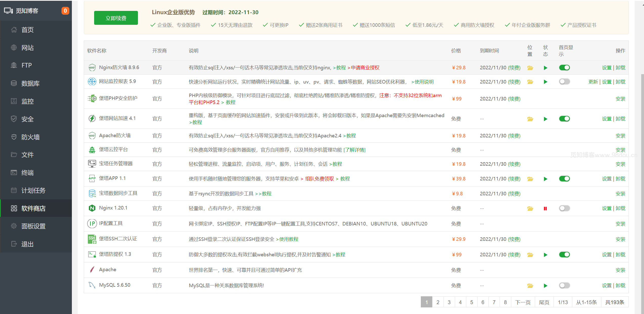Viewport: 644px width, 314px height.
Task: Click the running status icon for 堡塔APP
Action: click(x=546, y=179)
